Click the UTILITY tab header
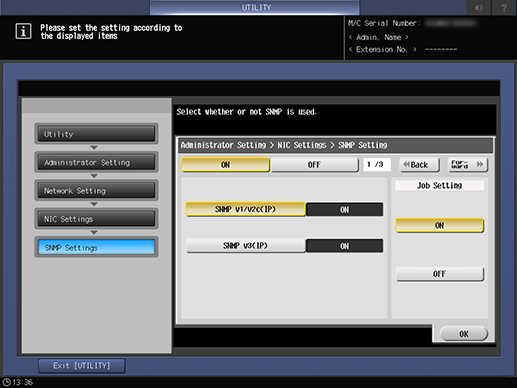This screenshot has width=517, height=388. (255, 7)
